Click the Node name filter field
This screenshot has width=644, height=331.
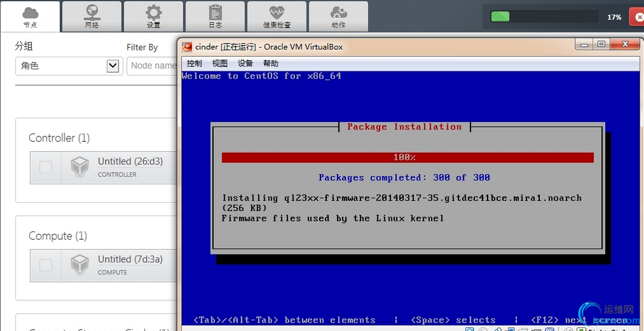pyautogui.click(x=152, y=66)
